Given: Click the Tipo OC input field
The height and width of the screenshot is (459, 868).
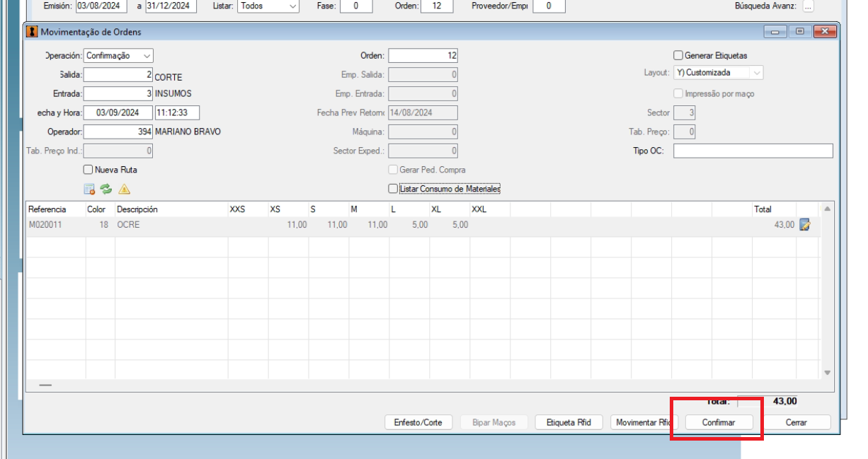Looking at the screenshot, I should click(x=753, y=151).
